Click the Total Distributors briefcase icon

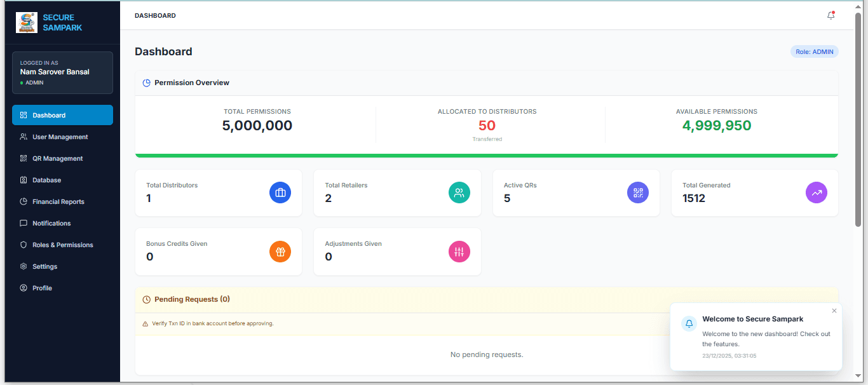(x=280, y=192)
